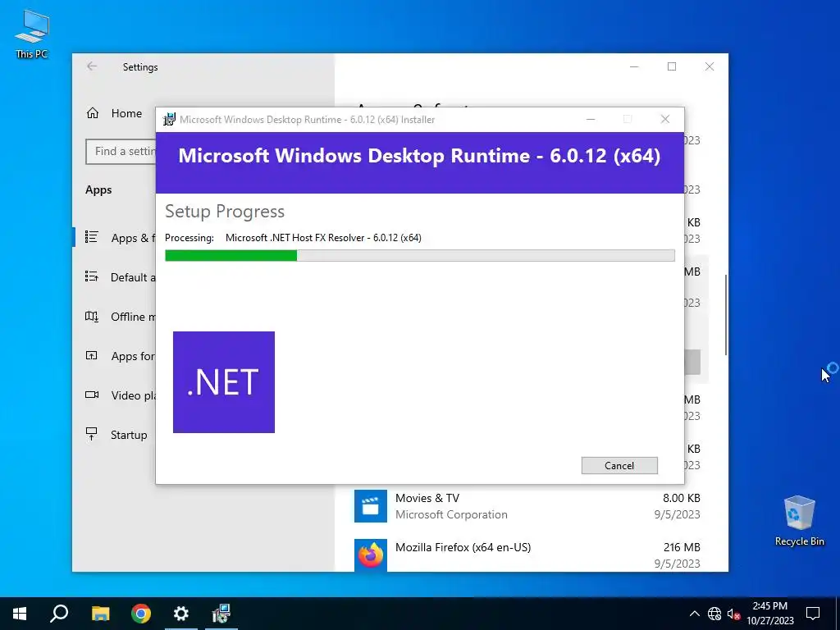Click the 216 MB Firefox size value
Screen dimensions: 840x630
[x=682, y=547]
